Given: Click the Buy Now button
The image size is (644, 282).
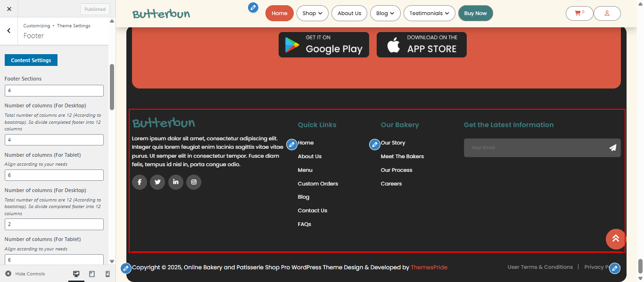Looking at the screenshot, I should [x=475, y=13].
